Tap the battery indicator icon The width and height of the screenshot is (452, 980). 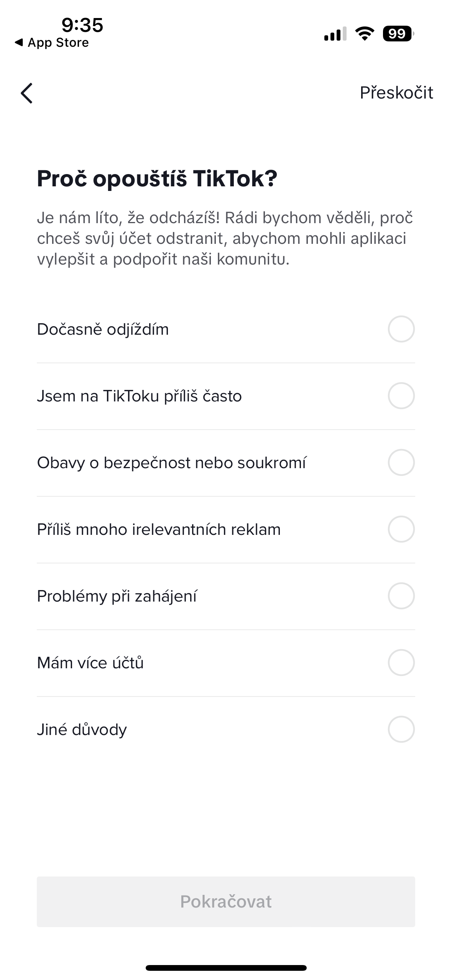click(398, 34)
